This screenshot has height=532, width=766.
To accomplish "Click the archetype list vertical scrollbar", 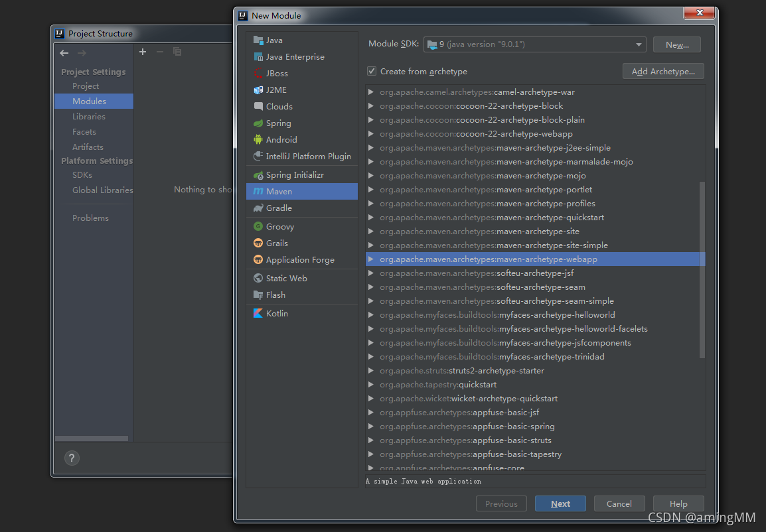I will coord(702,270).
